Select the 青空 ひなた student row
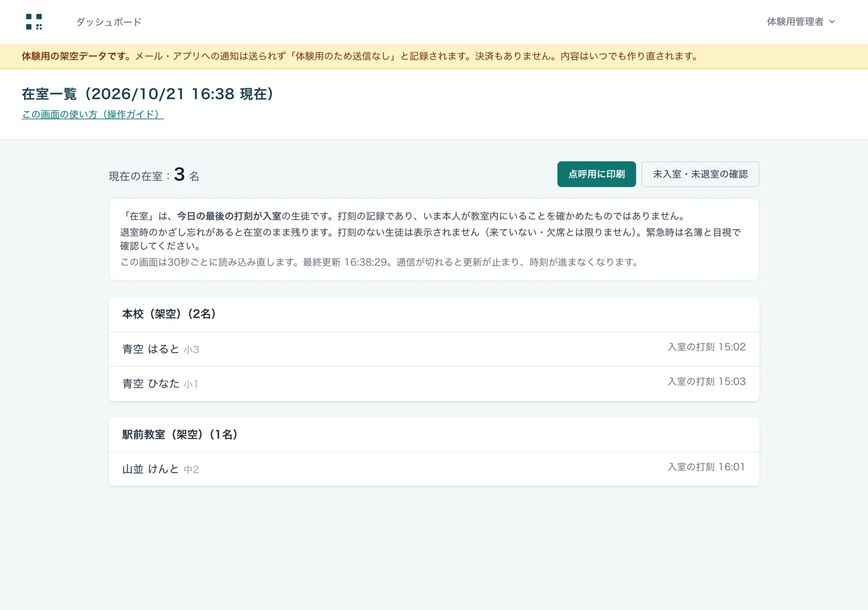868x610 pixels. (434, 384)
